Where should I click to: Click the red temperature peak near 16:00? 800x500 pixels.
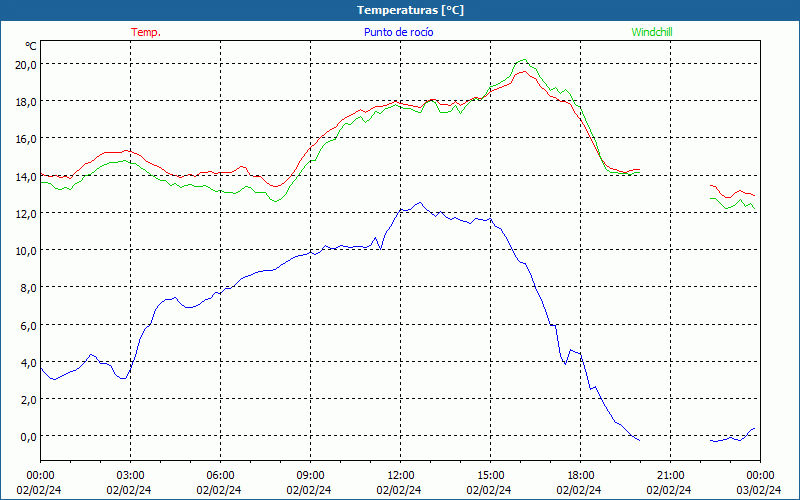click(x=523, y=71)
